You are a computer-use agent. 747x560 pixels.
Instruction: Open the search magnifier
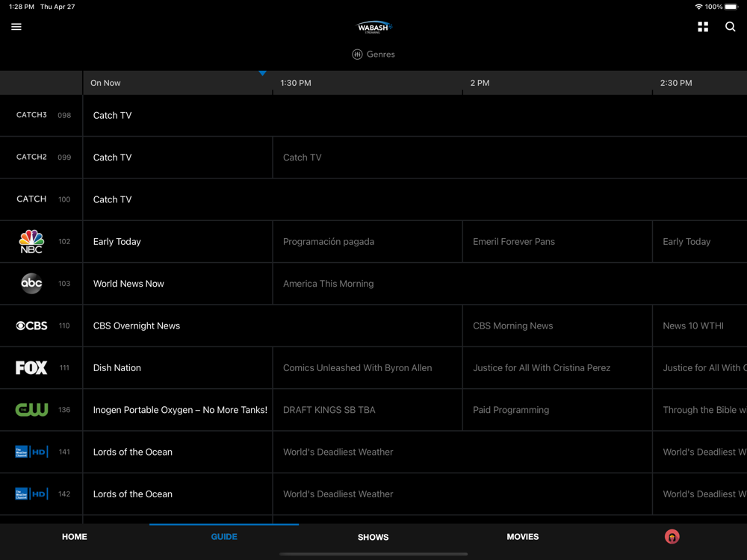(730, 27)
